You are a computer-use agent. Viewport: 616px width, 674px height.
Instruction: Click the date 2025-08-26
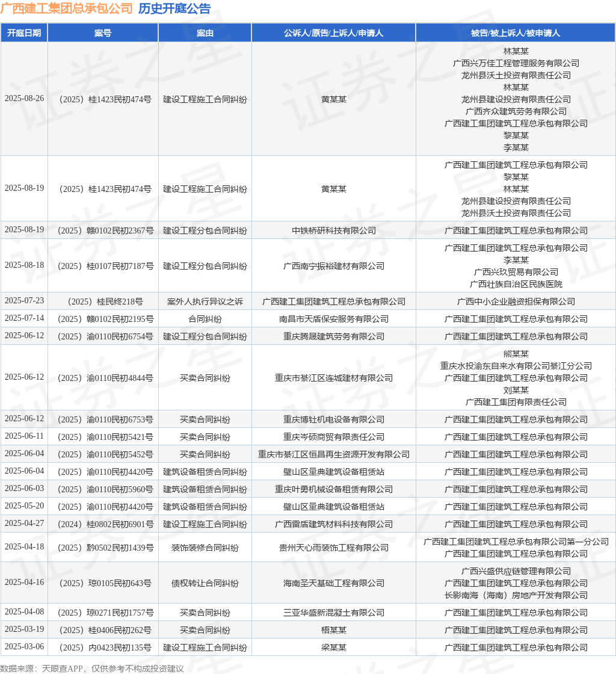[x=25, y=99]
